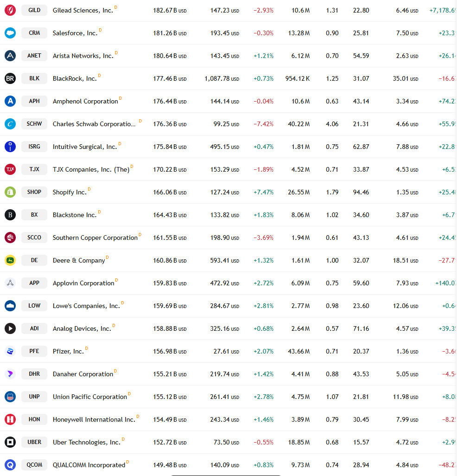Click the Danaher purple logo icon
This screenshot has width=457, height=476.
pyautogui.click(x=10, y=373)
